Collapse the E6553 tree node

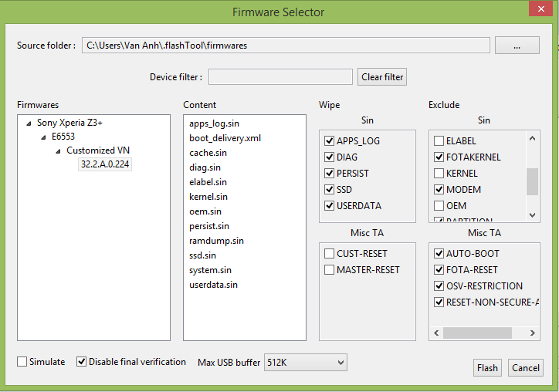(43, 137)
